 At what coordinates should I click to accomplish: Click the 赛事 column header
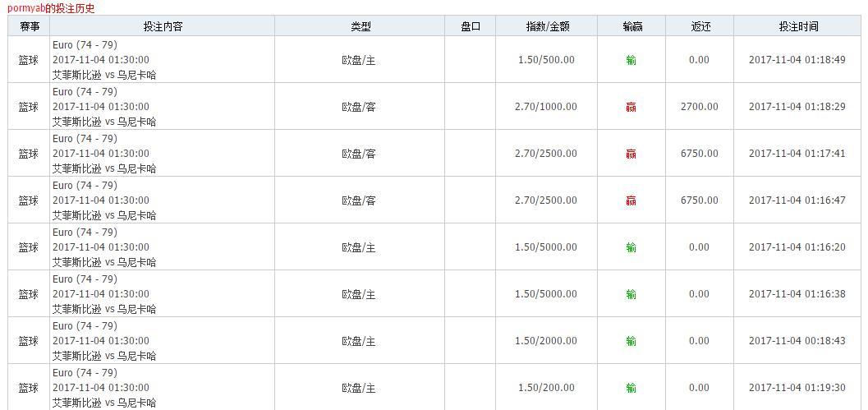pos(30,26)
